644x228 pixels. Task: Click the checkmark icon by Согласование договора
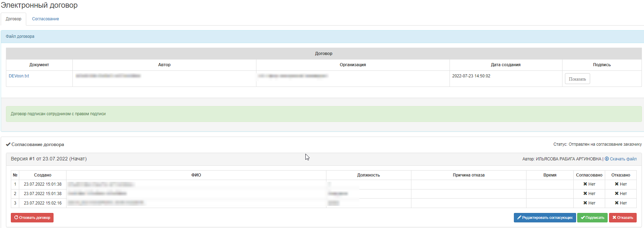8,145
